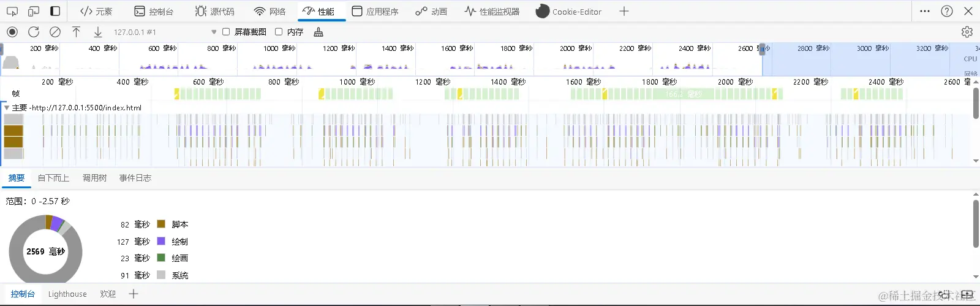Screen dimensions: 980x306
Task: Close the DevTools with the X icon
Action: [x=968, y=11]
